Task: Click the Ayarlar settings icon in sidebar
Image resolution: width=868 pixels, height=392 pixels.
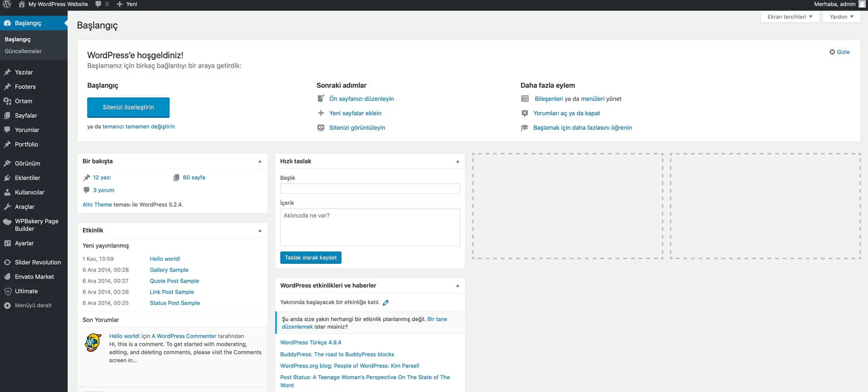Action: (x=7, y=243)
